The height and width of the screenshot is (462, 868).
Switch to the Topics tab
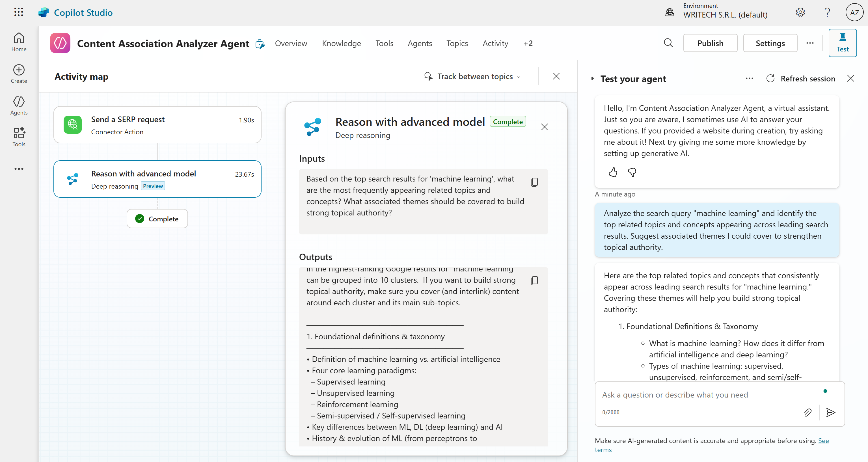[457, 44]
